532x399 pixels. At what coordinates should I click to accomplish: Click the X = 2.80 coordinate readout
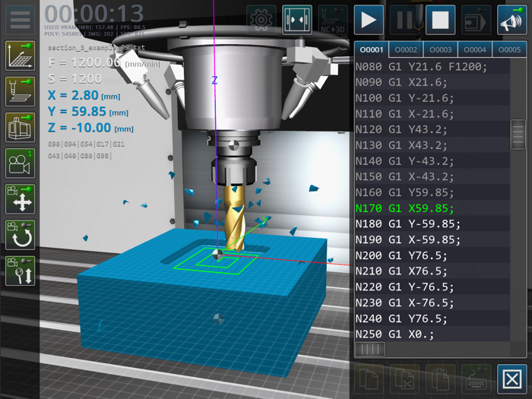point(84,95)
